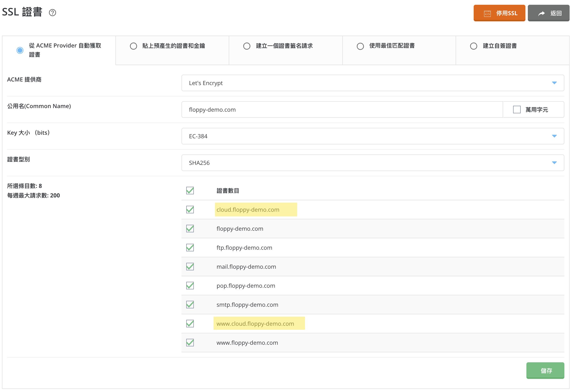Screen dimensions: 572x392
Task: Toggle www.cloud.floppy-demo.com checkbox
Action: point(190,324)
